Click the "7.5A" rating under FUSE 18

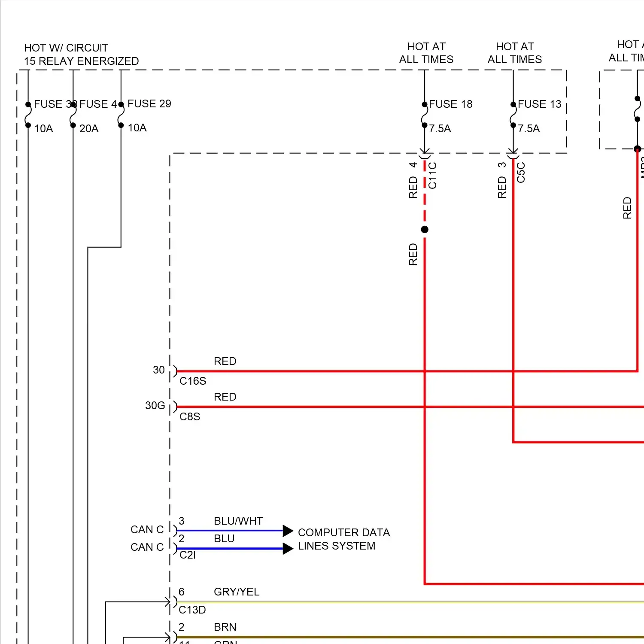pos(440,128)
